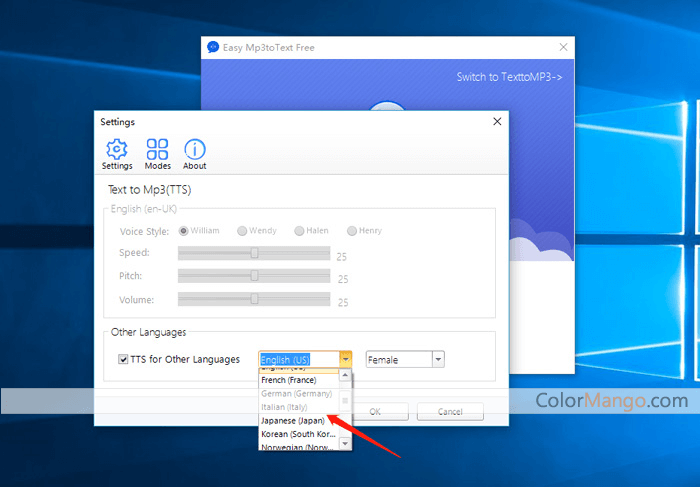
Task: Click Switch to TexttoMP3 link
Action: [x=509, y=77]
